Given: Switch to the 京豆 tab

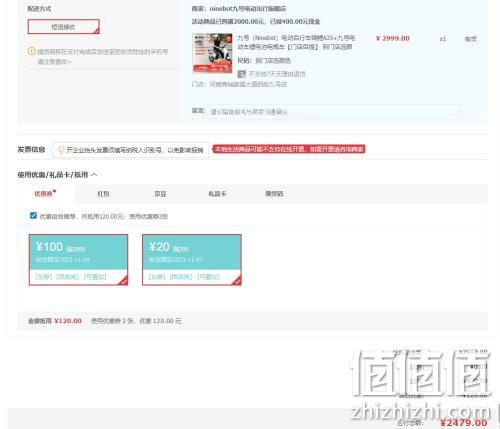Looking at the screenshot, I should pos(160,194).
